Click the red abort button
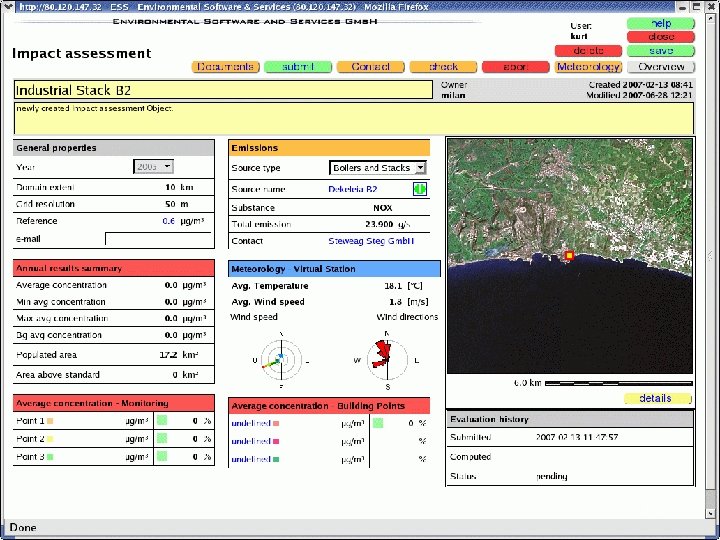The width and height of the screenshot is (720, 540). (516, 67)
